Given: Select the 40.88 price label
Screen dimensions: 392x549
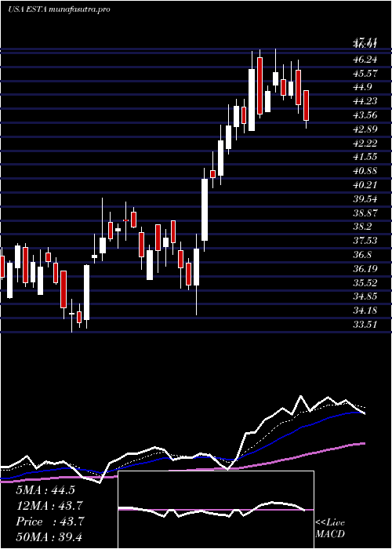Looking at the screenshot, I should 365,171.
